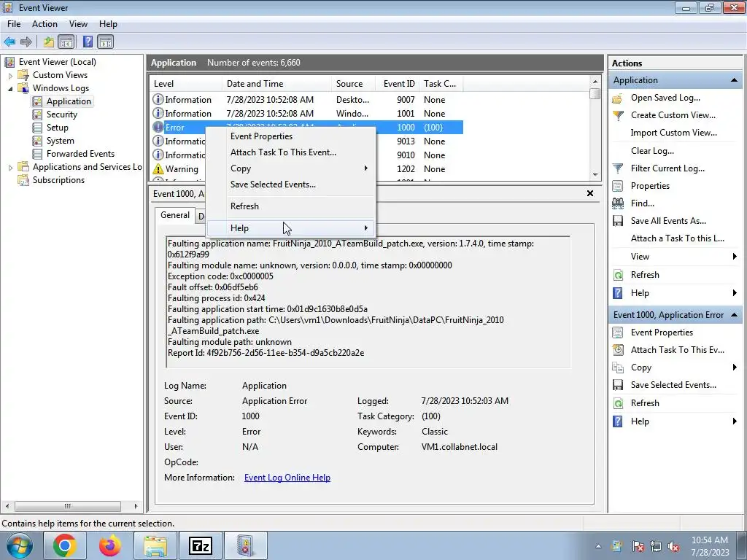Select Subscriptions in the tree
Screen dimensions: 747x560
[58, 180]
